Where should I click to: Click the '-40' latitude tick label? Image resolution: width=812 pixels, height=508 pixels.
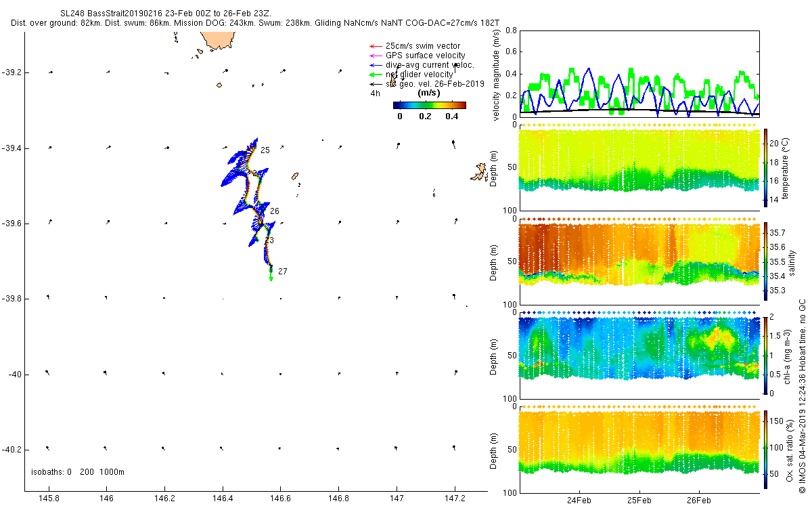click(x=14, y=375)
